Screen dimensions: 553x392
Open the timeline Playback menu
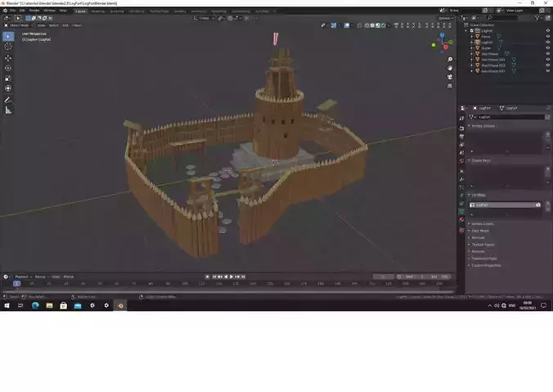pyautogui.click(x=23, y=277)
